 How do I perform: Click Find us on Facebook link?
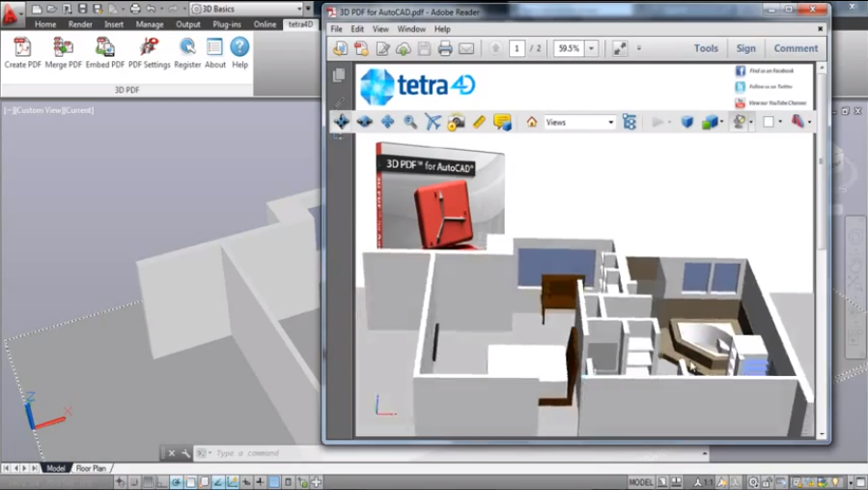[765, 71]
